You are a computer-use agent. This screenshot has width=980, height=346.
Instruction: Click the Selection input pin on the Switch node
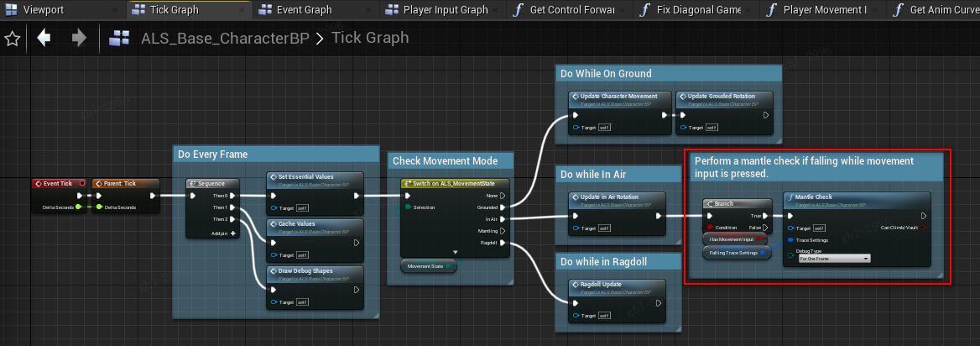(x=409, y=207)
